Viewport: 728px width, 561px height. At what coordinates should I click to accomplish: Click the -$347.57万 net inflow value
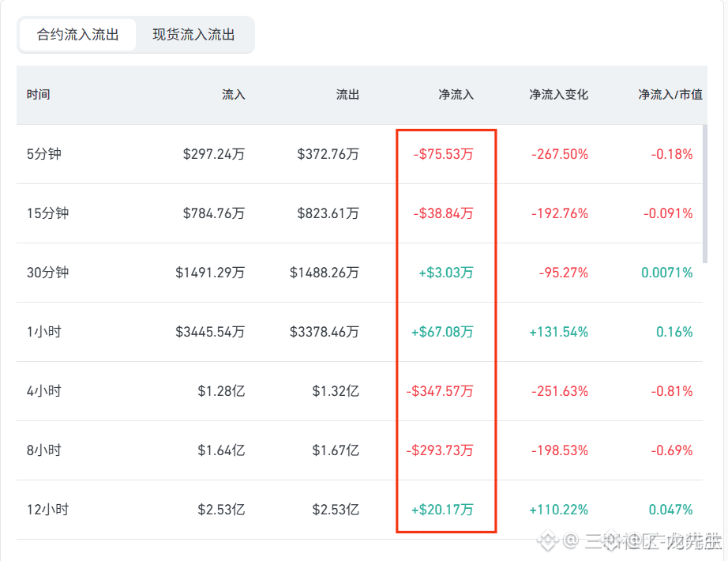pos(440,391)
